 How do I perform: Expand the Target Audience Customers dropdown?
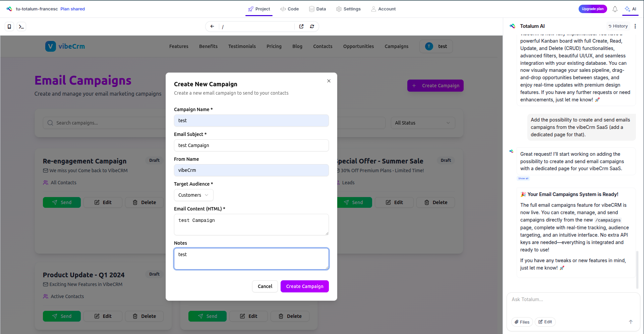coord(193,195)
